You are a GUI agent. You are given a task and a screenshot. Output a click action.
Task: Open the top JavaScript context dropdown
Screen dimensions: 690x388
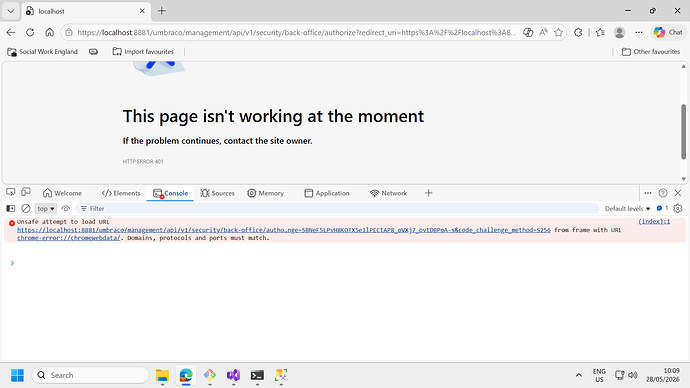(45, 209)
